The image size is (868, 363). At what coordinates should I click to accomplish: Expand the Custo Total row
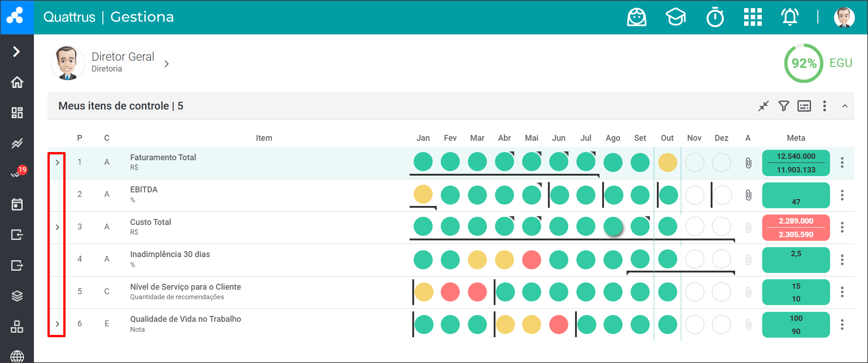tap(57, 227)
